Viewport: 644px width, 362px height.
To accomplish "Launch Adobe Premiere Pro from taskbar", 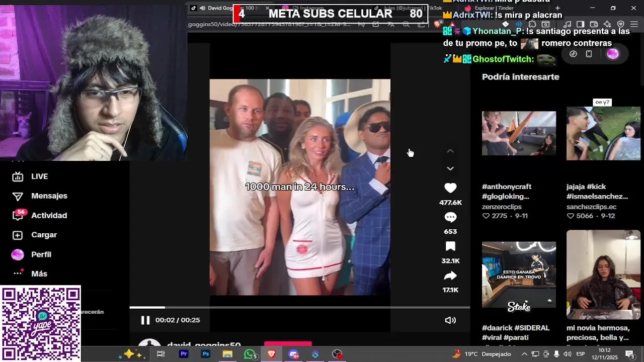I will 184,354.
